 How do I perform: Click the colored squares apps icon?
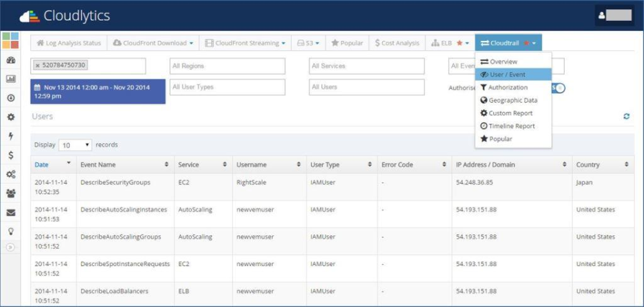(11, 40)
